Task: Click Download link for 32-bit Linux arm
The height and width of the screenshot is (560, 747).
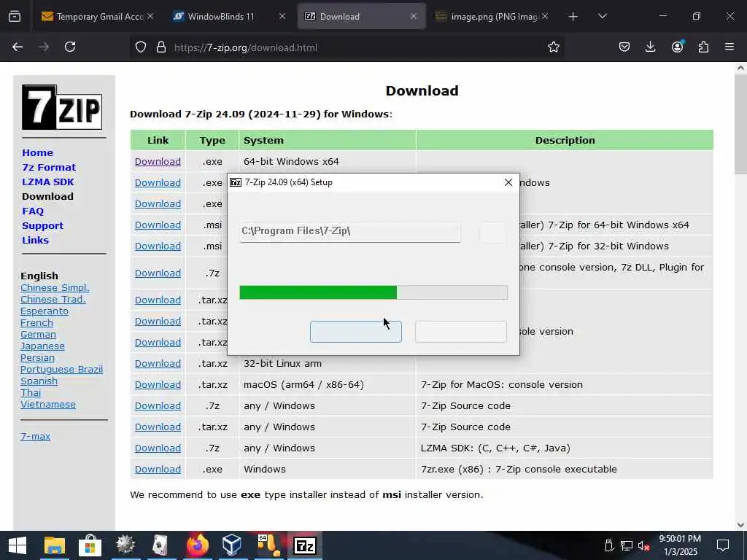Action: coord(158,363)
